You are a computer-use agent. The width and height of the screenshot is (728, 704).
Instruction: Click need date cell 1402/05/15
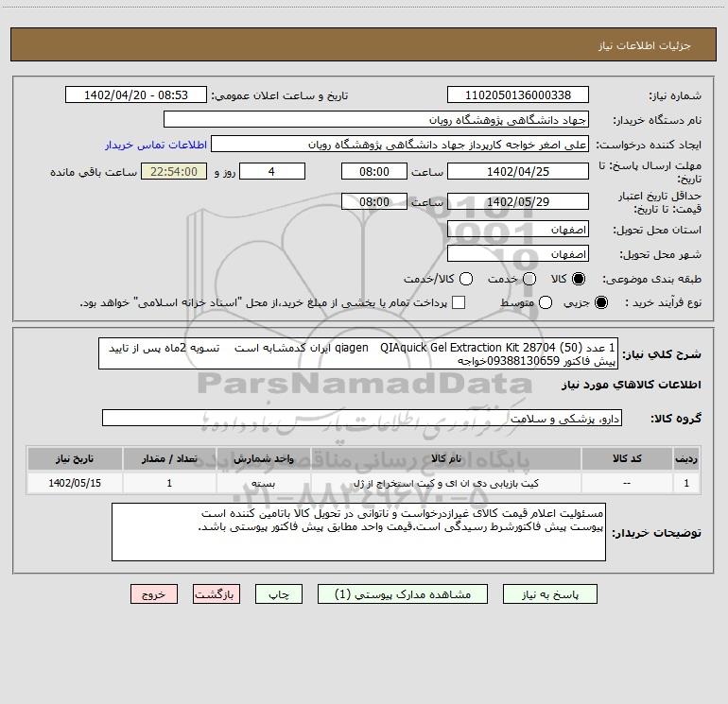coord(75,483)
